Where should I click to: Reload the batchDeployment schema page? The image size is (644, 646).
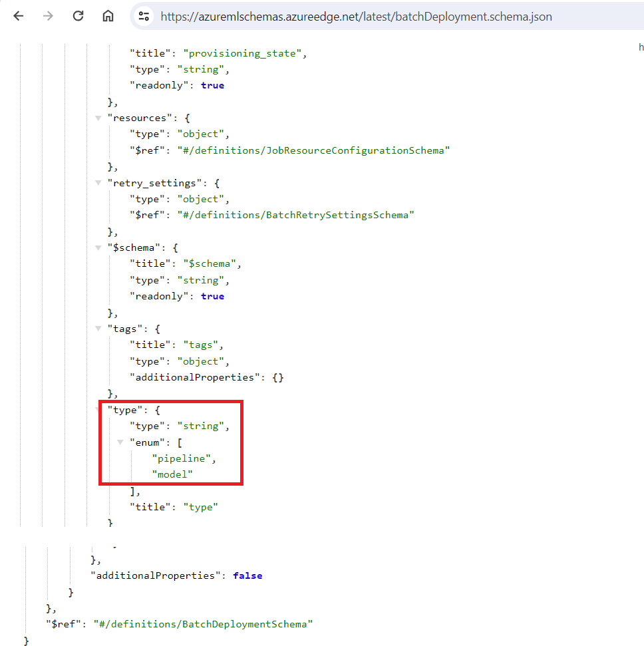(x=78, y=16)
